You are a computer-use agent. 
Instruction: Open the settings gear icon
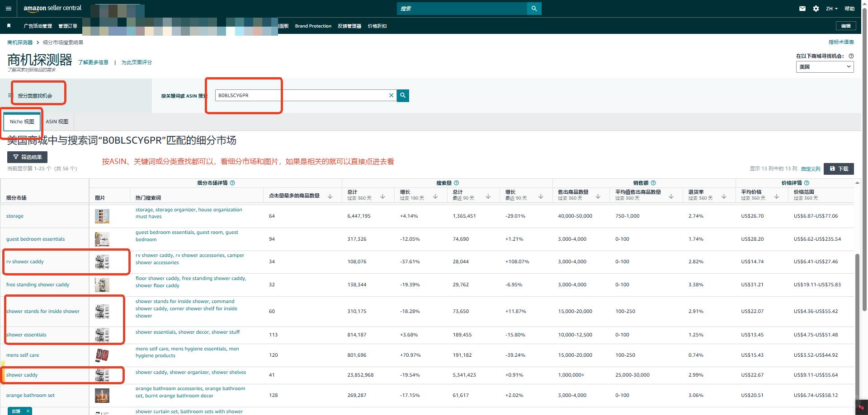[816, 9]
